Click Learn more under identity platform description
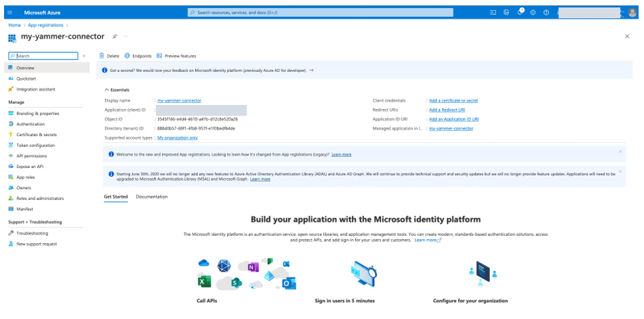 coord(428,240)
